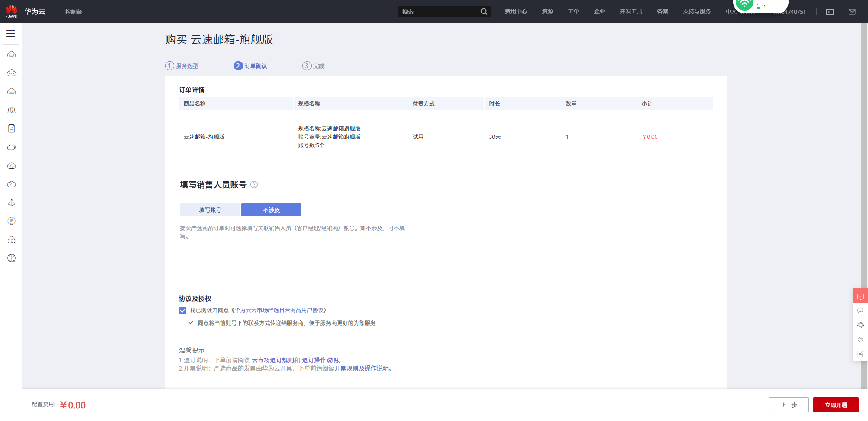Click the ¥0.00 subtotal in the table
Image resolution: width=868 pixels, height=421 pixels.
tap(650, 137)
